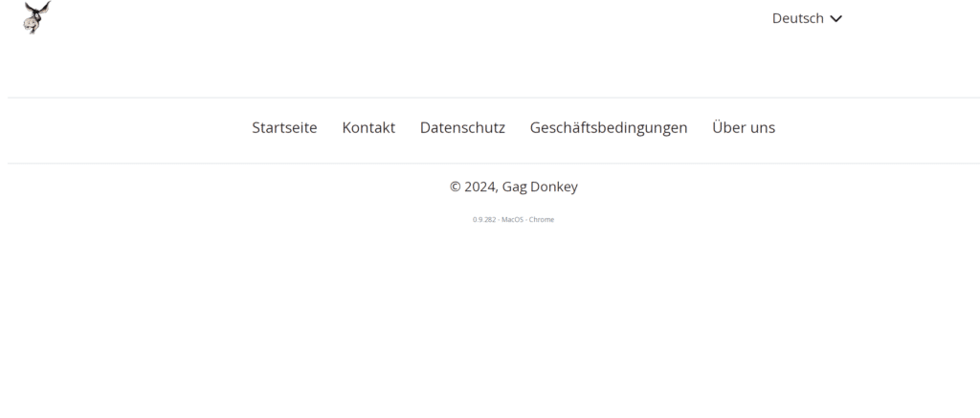Click the Gag Donkey name in footer

tap(540, 187)
